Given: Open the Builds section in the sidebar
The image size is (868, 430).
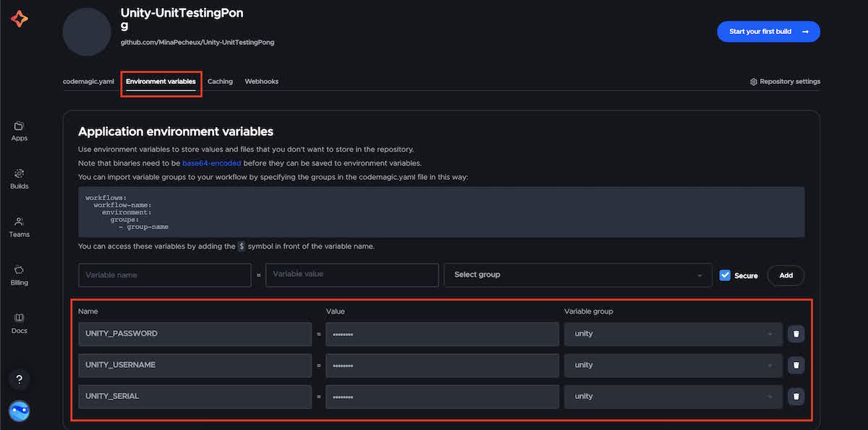Looking at the screenshot, I should pyautogui.click(x=19, y=180).
